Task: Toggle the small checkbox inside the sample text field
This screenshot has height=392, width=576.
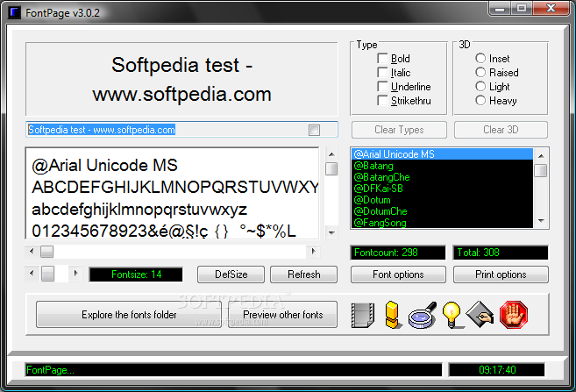Action: [x=314, y=130]
